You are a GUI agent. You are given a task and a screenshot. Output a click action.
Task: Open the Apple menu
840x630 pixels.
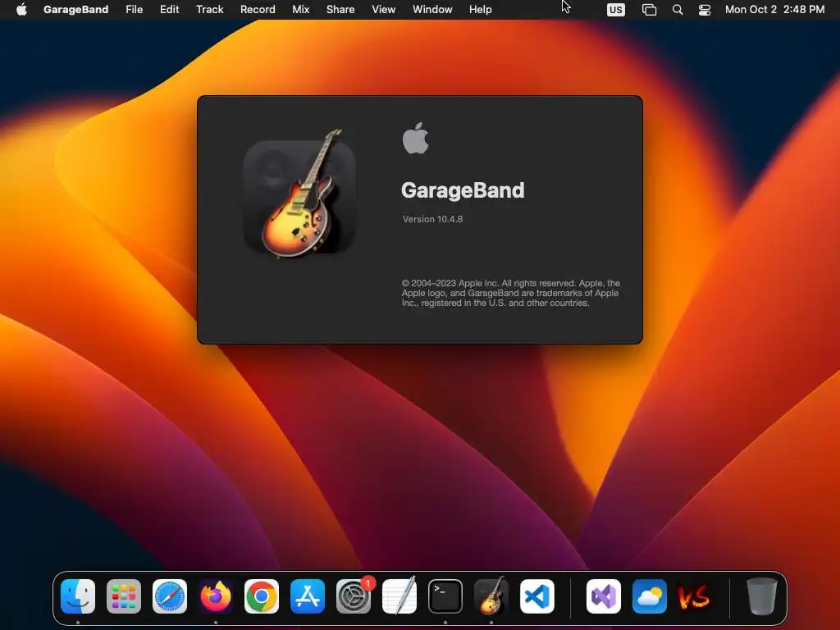[21, 9]
